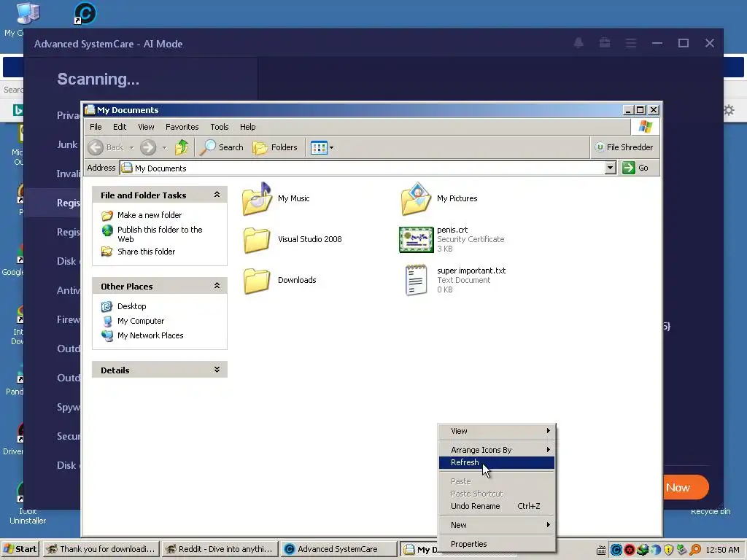
Task: Open Arrange Icons By submenu
Action: pos(496,450)
